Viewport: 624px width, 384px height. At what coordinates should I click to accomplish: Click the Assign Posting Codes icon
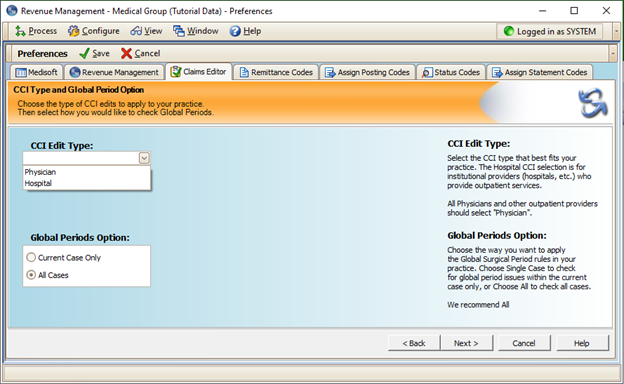pos(330,72)
